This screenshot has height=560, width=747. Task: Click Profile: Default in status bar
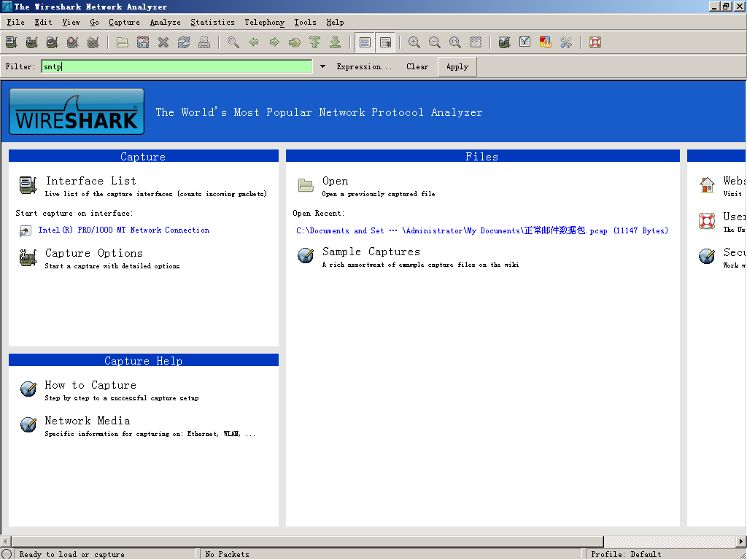click(626, 554)
